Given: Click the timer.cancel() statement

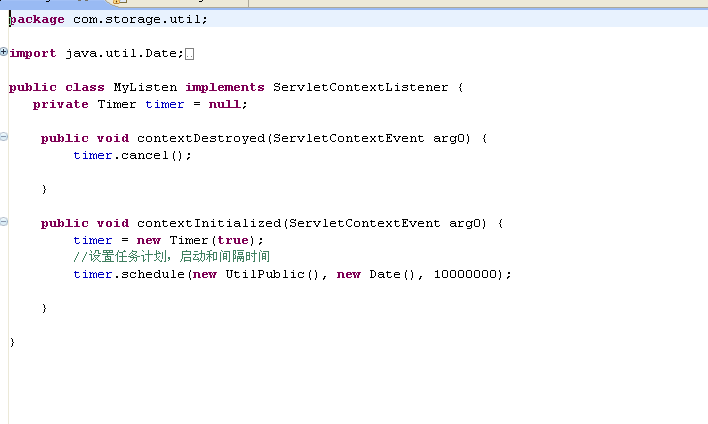Looking at the screenshot, I should coord(132,155).
